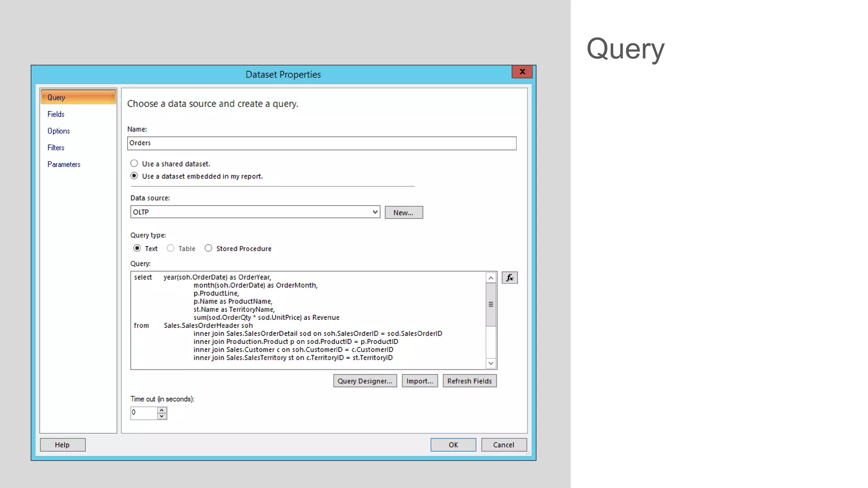Click the New... data source button

[403, 213]
